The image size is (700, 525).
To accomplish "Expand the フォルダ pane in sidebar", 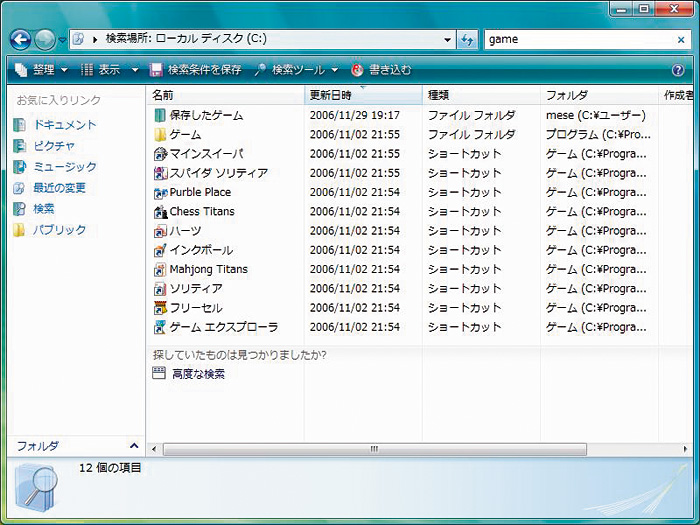I will coord(134,446).
